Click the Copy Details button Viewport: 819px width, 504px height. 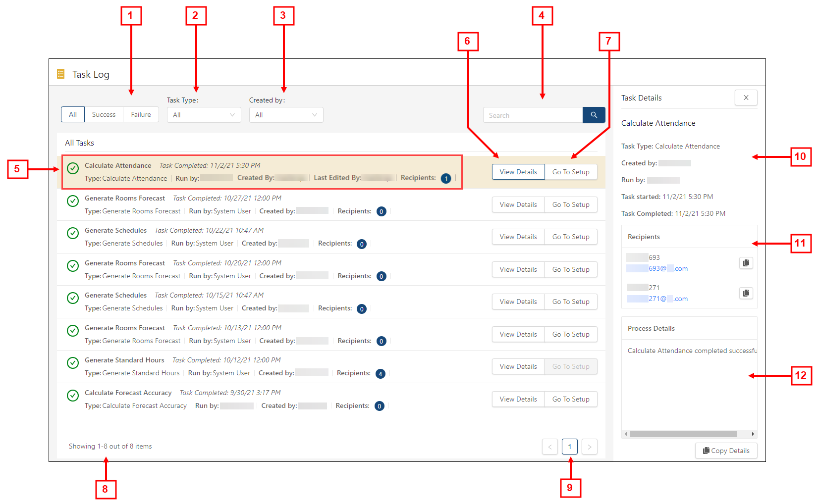(726, 451)
